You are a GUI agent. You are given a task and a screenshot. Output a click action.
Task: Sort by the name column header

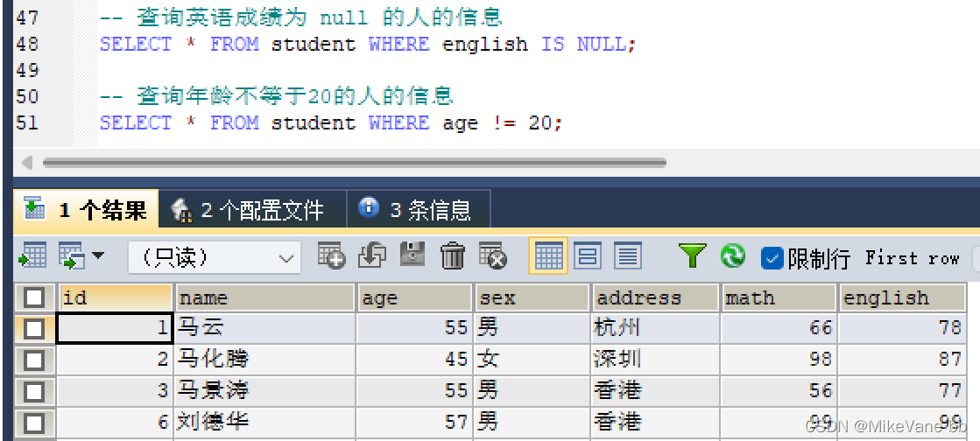coord(265,297)
